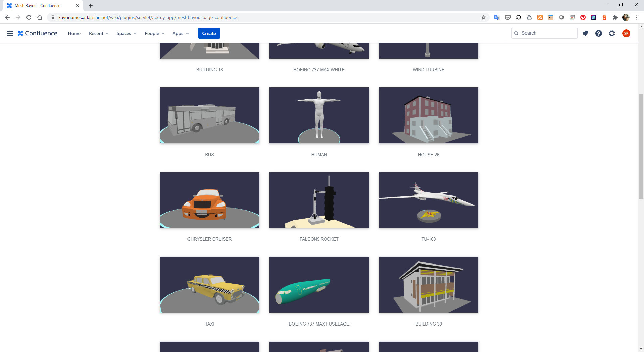
Task: Open the Building 16 model thumbnail
Action: pos(210,51)
